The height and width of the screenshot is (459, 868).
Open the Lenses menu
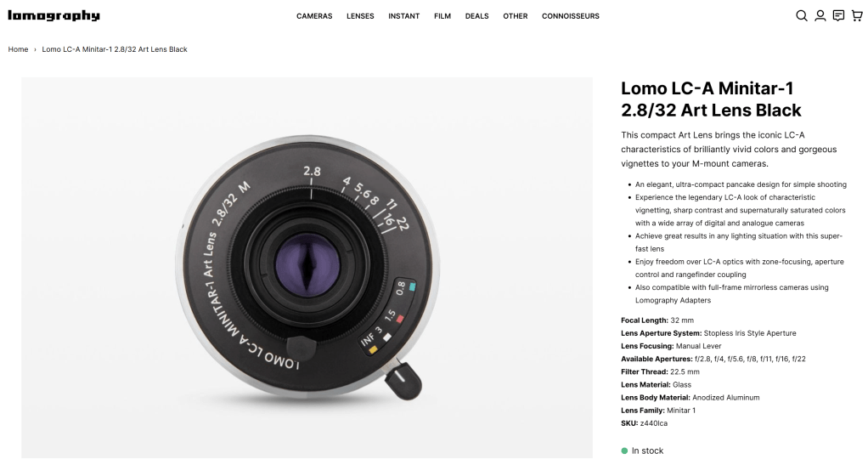pos(360,16)
